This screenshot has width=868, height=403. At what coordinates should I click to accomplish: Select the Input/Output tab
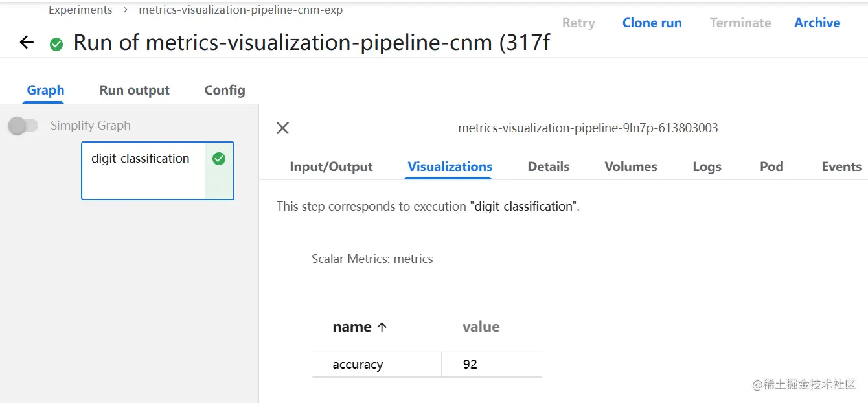click(331, 167)
